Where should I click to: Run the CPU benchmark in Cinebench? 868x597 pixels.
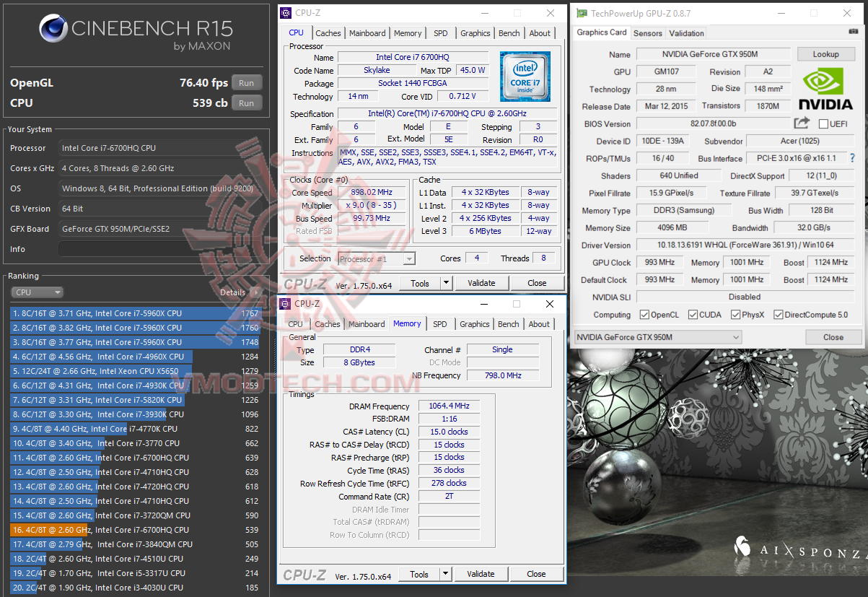click(246, 103)
